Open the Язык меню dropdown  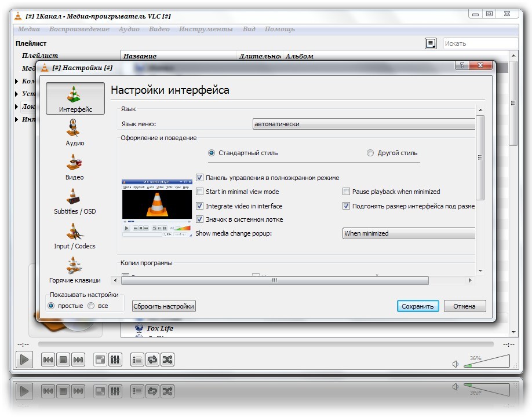pyautogui.click(x=364, y=124)
